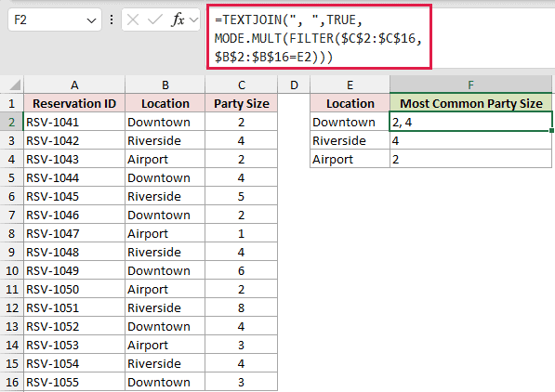Screen dimensions: 555x392
Task: Select column F header
Action: (x=470, y=85)
